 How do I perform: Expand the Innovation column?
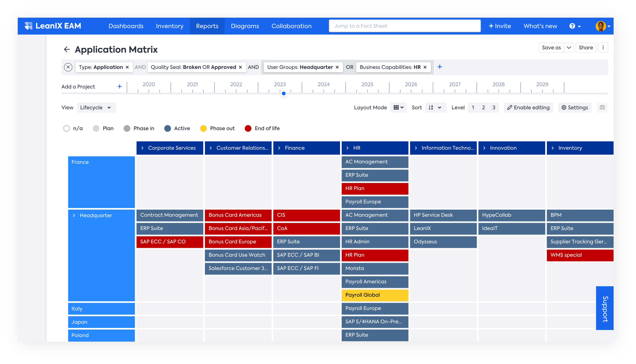484,148
